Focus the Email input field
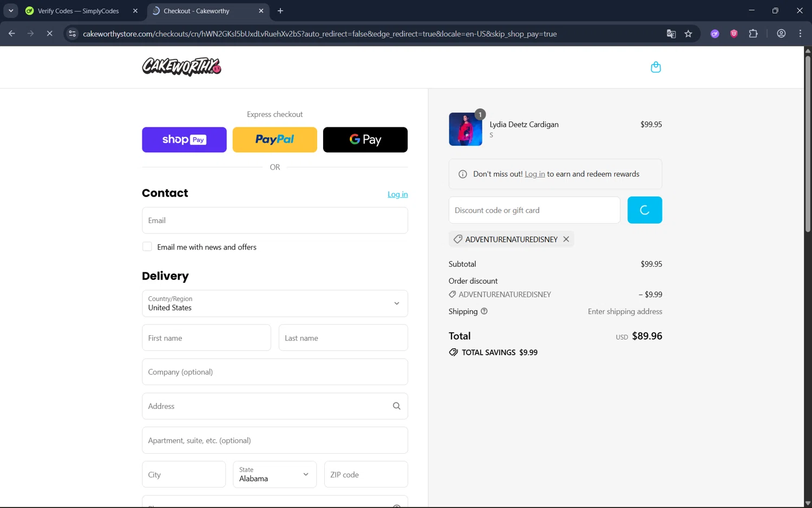Screen dimensions: 812x508 tap(275, 220)
